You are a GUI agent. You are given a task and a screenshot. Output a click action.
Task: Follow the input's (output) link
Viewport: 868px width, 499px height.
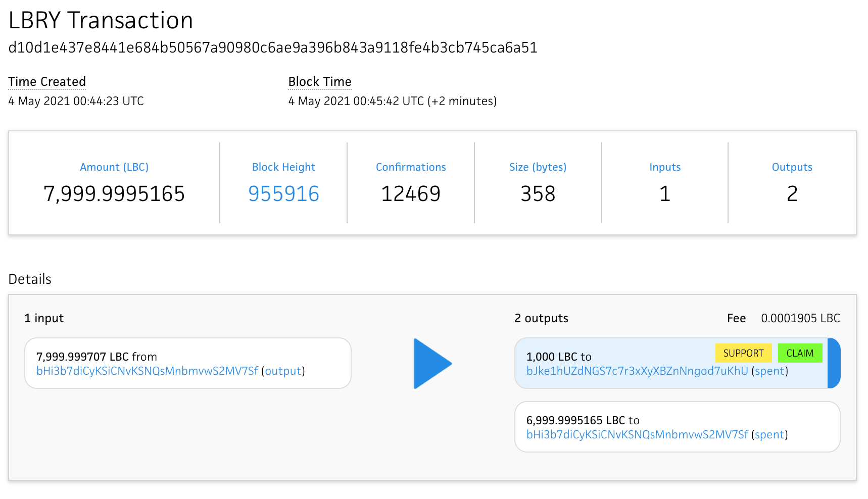point(283,371)
